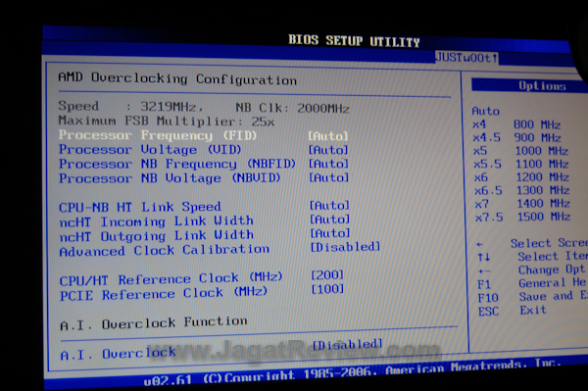
Task: Click the F1 General Help hint
Action: click(532, 283)
